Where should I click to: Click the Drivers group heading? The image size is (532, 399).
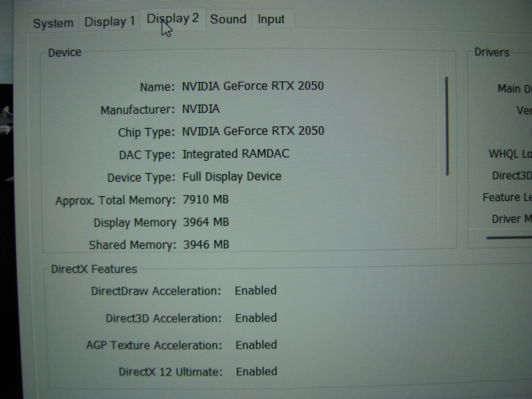492,52
